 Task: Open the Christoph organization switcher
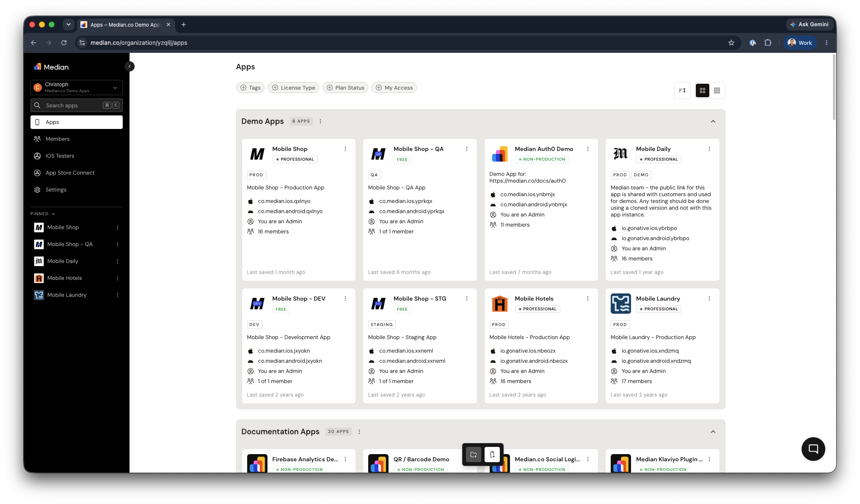click(77, 88)
